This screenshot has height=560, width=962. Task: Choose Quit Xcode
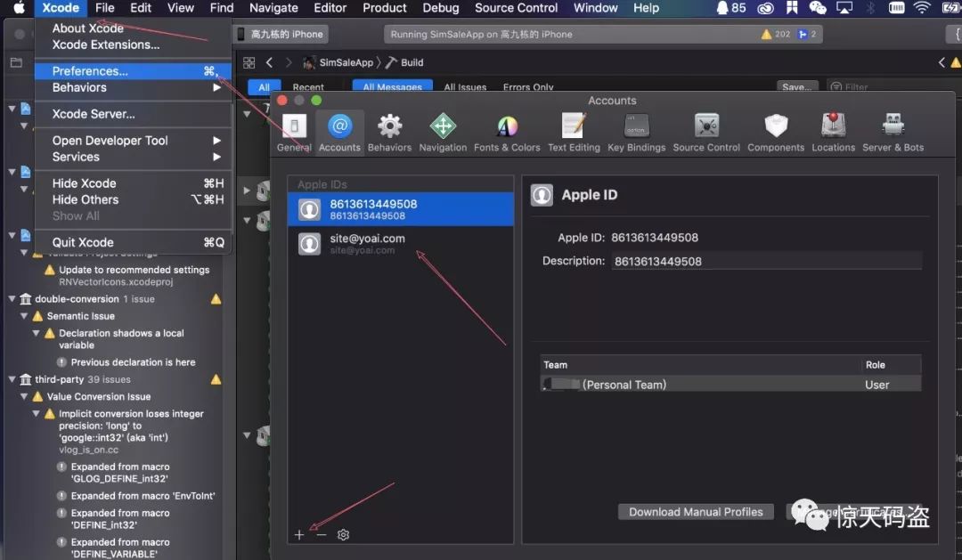click(x=133, y=242)
